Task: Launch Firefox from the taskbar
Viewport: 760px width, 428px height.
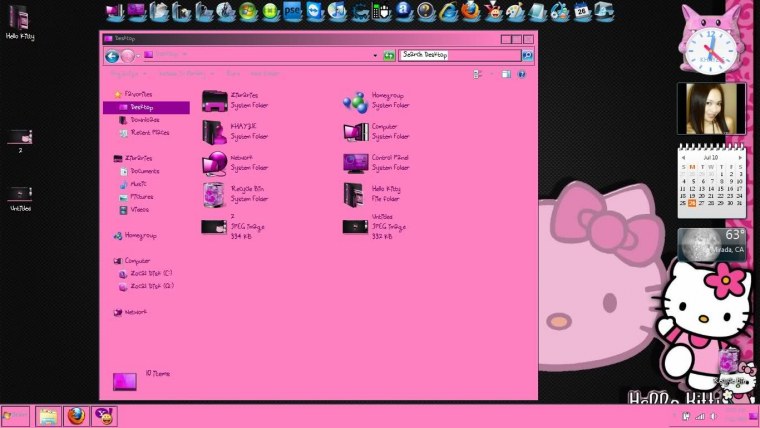Action: click(77, 416)
